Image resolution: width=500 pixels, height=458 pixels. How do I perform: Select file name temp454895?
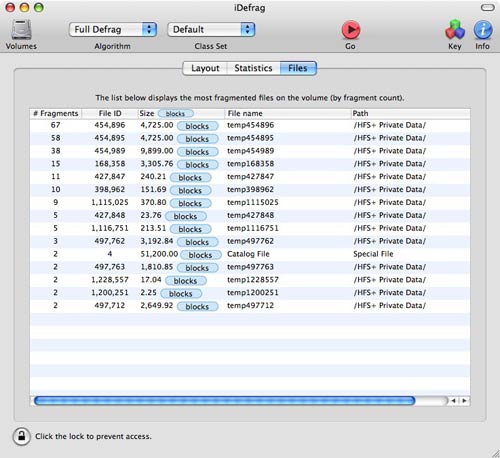250,138
